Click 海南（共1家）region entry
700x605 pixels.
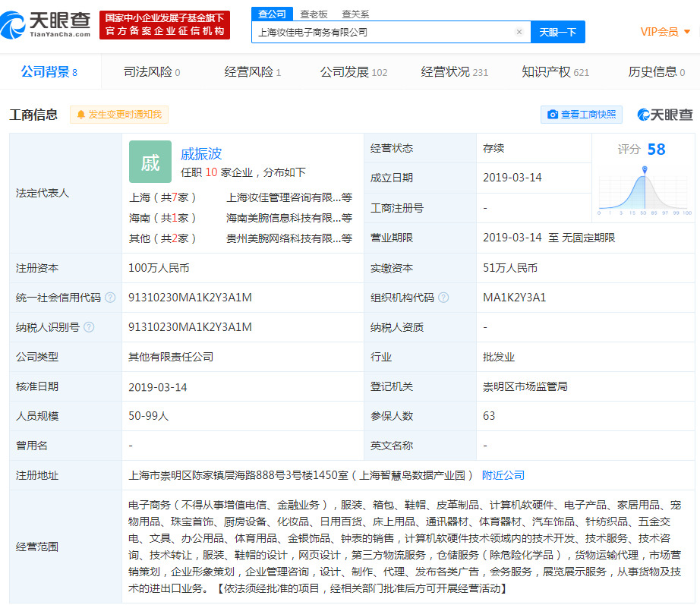(162, 218)
